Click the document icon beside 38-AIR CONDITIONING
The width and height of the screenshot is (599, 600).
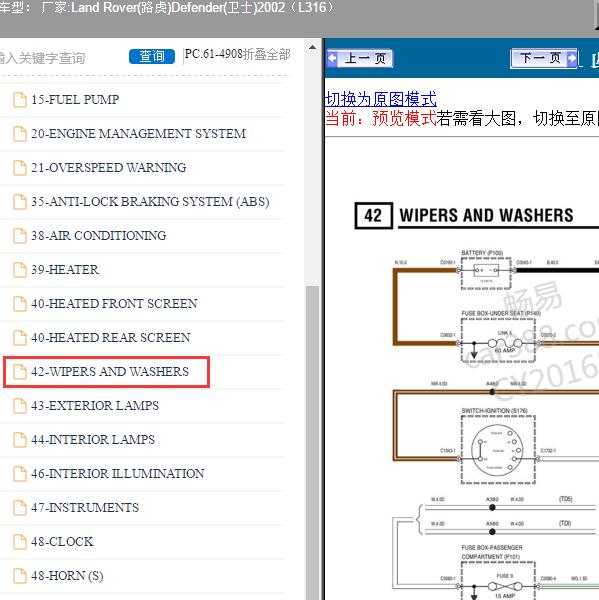[20, 236]
